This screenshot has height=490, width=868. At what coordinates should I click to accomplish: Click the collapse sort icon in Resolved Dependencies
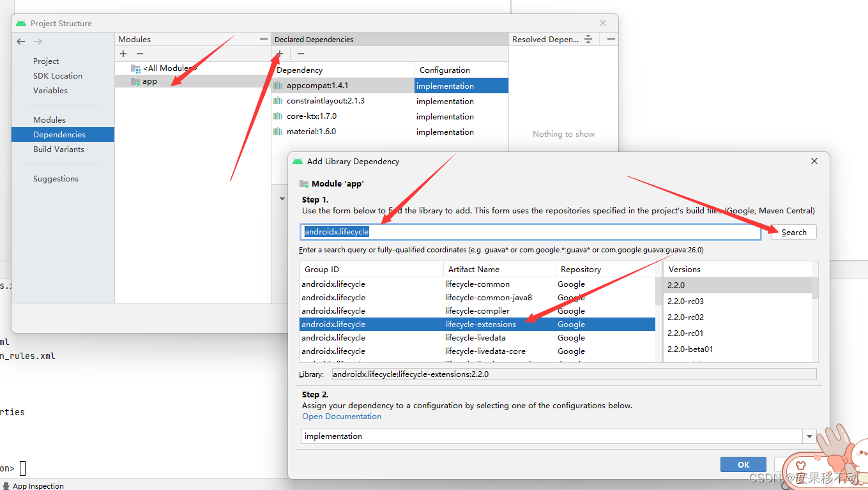[588, 39]
